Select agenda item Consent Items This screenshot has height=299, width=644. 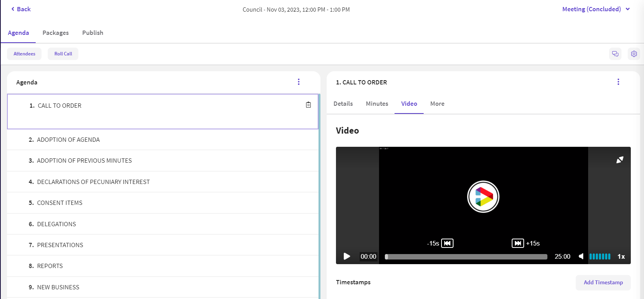pos(60,203)
